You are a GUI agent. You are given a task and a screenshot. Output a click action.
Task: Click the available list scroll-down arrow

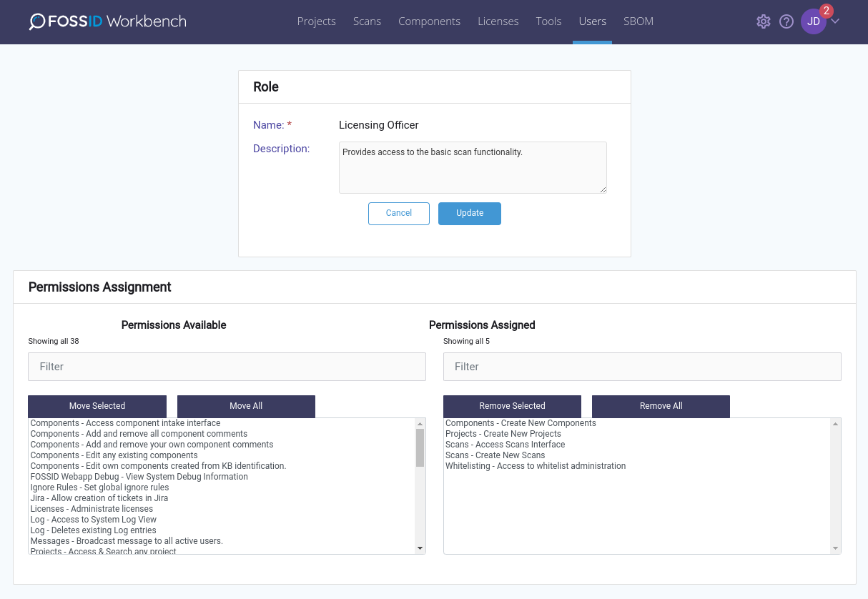click(420, 548)
